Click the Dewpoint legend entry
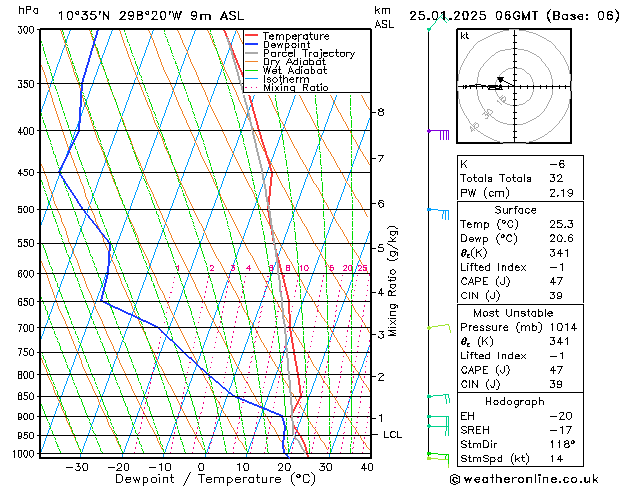 pos(278,45)
